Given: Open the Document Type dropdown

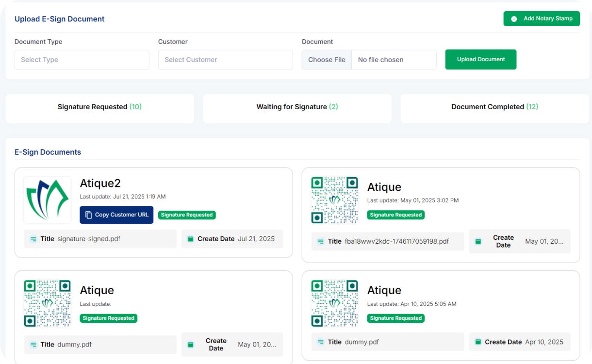Looking at the screenshot, I should (82, 60).
